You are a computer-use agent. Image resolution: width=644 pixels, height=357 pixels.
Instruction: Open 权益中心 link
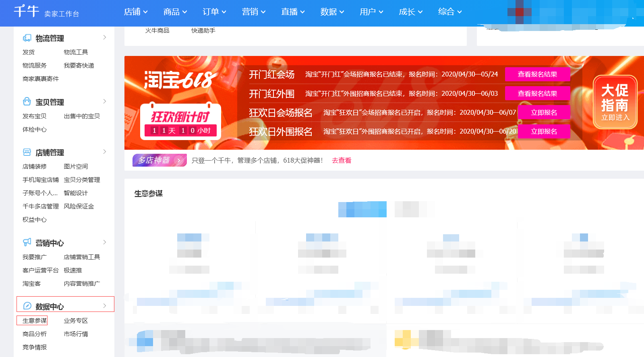point(35,219)
